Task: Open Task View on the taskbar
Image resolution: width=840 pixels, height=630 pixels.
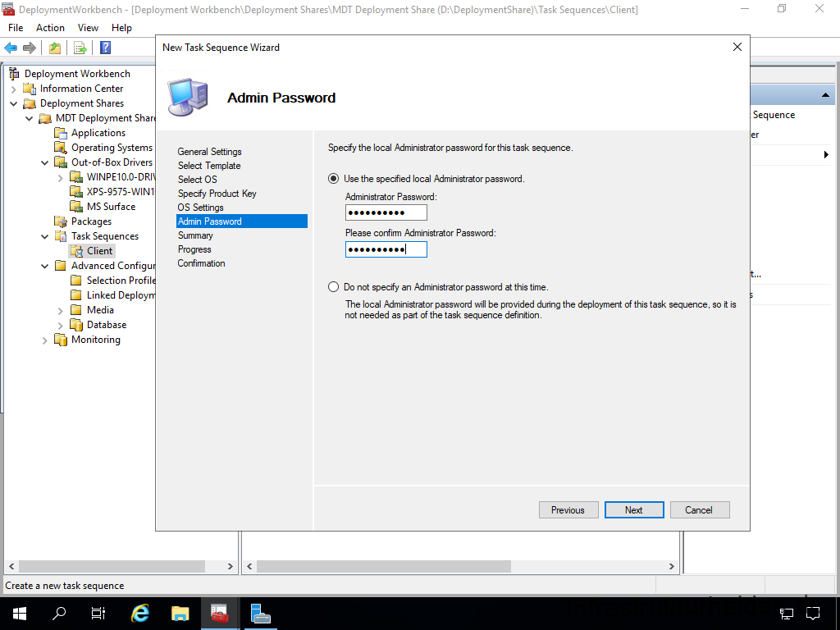Action: [x=98, y=614]
